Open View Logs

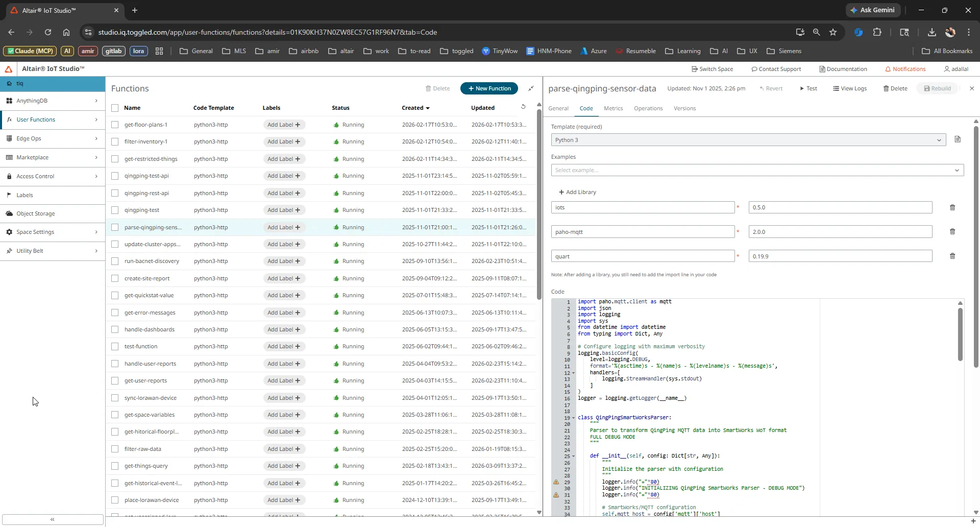coord(850,88)
